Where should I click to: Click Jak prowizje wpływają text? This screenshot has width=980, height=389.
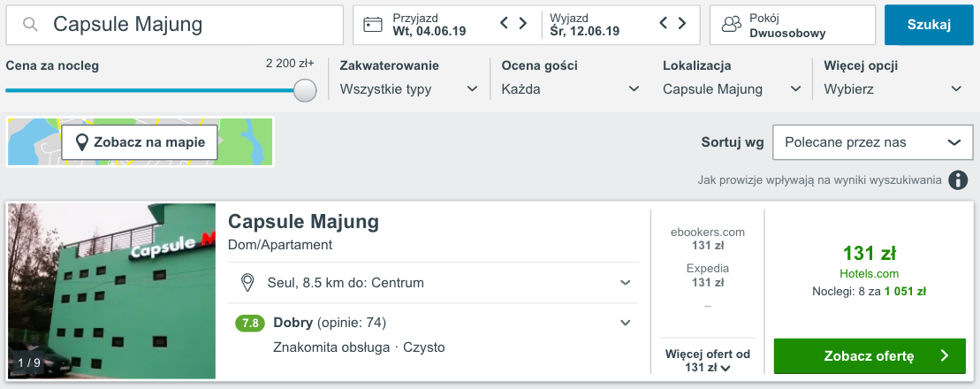(x=819, y=180)
